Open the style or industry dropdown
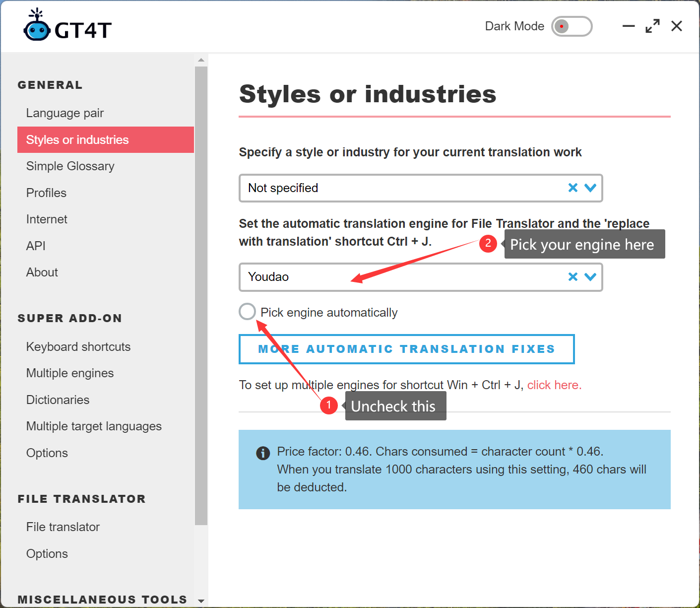The image size is (700, 608). pyautogui.click(x=590, y=188)
